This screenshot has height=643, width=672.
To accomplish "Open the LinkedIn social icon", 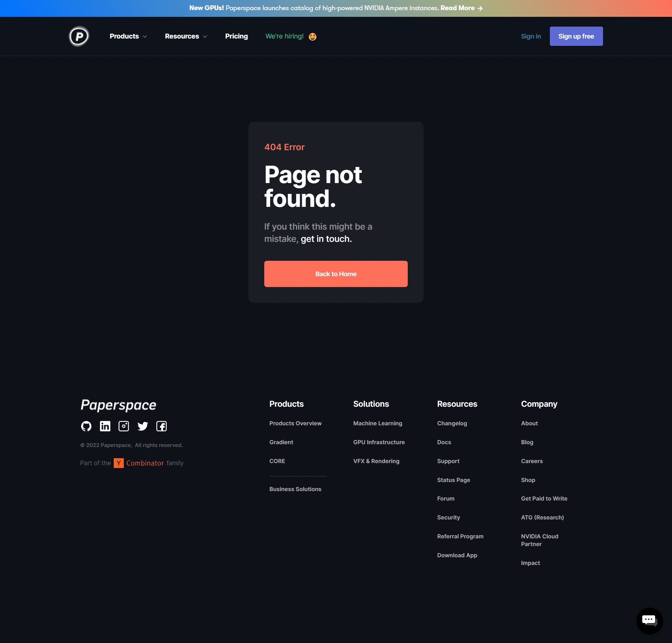I will (x=105, y=426).
